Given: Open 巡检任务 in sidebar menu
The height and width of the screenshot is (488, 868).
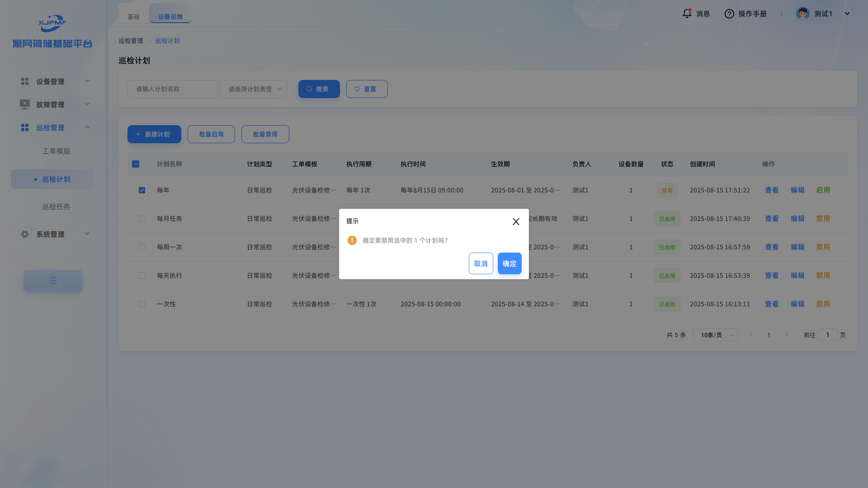Looking at the screenshot, I should 56,206.
